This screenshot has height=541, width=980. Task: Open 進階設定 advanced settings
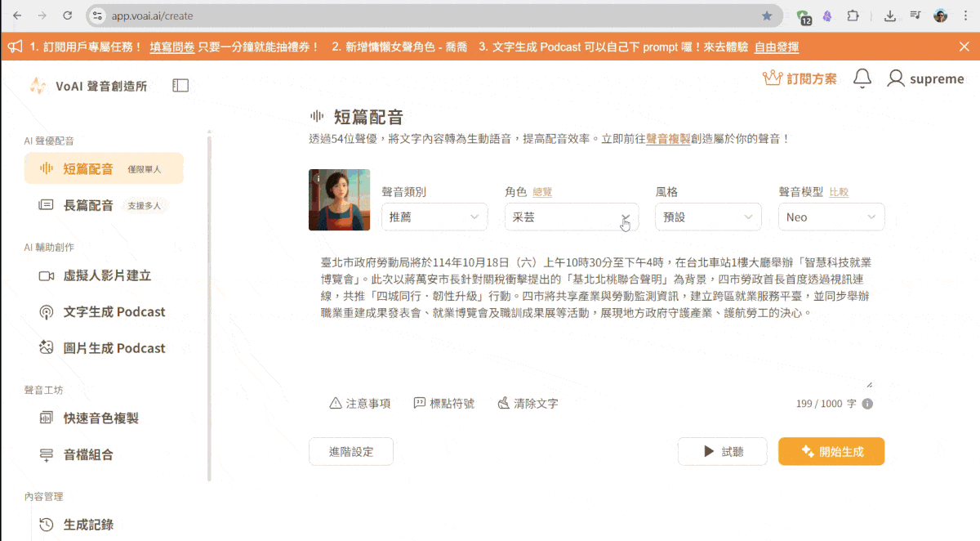[x=351, y=451]
